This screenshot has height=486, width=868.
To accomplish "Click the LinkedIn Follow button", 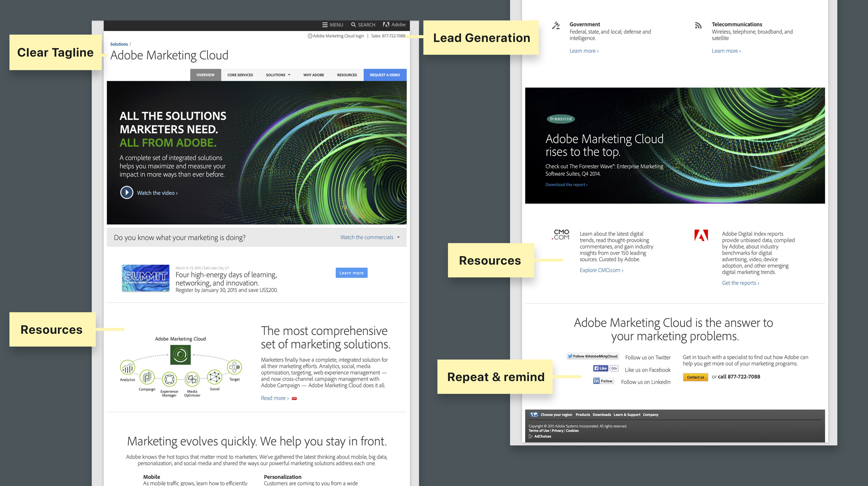I will click(603, 381).
